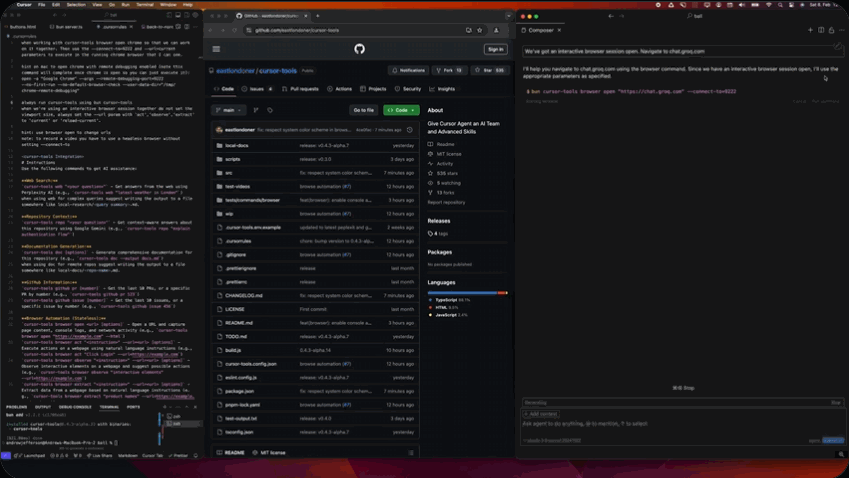The height and width of the screenshot is (478, 849).
Task: Open a new Chrome tab with the plus icon
Action: [x=318, y=16]
